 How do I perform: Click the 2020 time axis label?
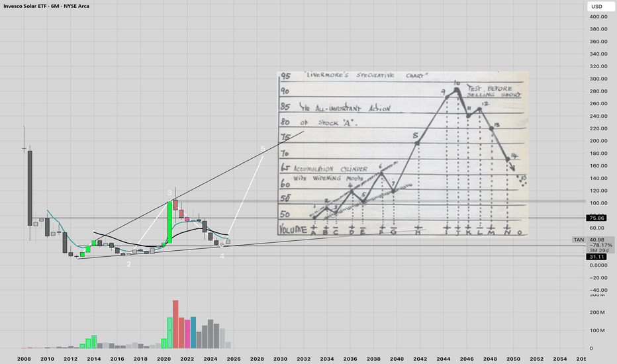point(164,359)
